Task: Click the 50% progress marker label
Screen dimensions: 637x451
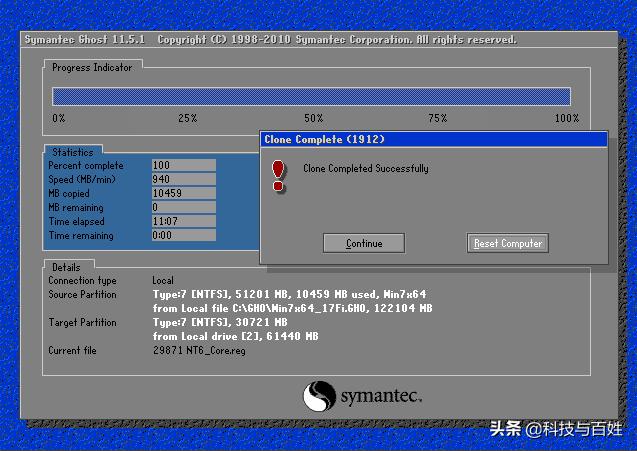Action: (x=313, y=118)
